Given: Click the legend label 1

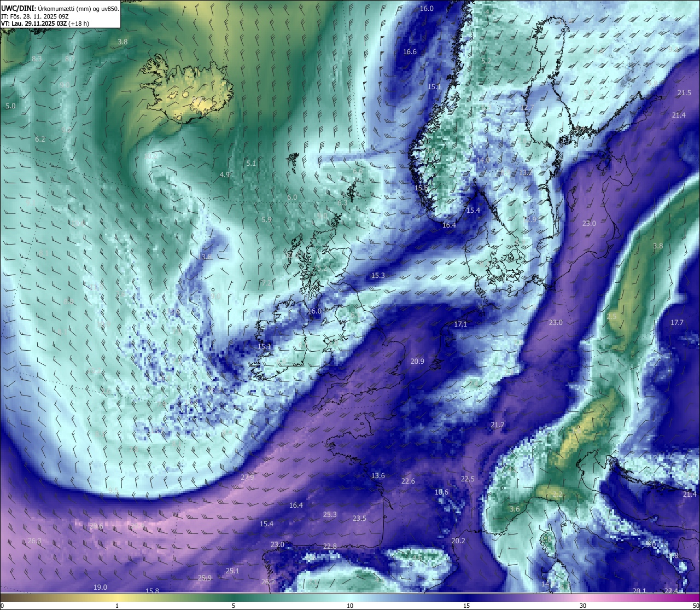Looking at the screenshot, I should tap(117, 606).
